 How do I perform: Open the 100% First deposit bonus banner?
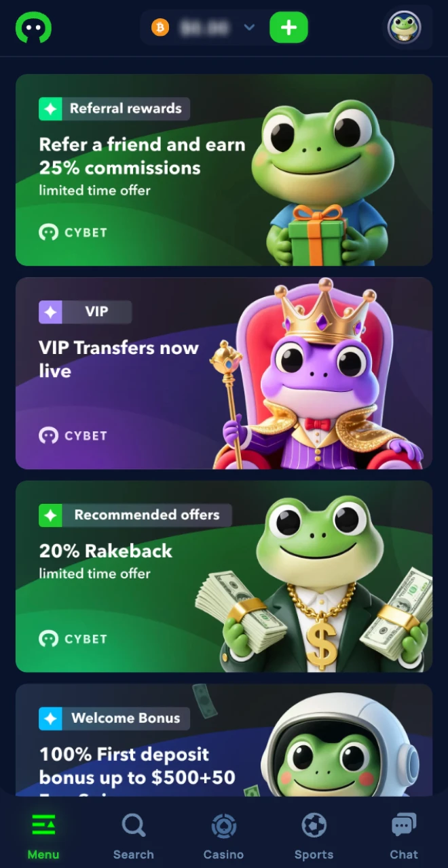[x=224, y=740]
